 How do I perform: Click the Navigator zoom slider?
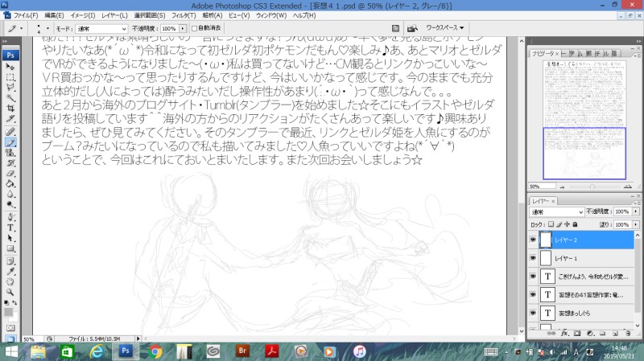coord(592,187)
